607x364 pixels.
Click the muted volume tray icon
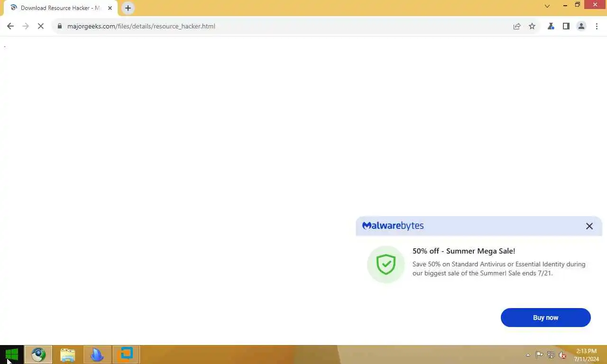(562, 355)
